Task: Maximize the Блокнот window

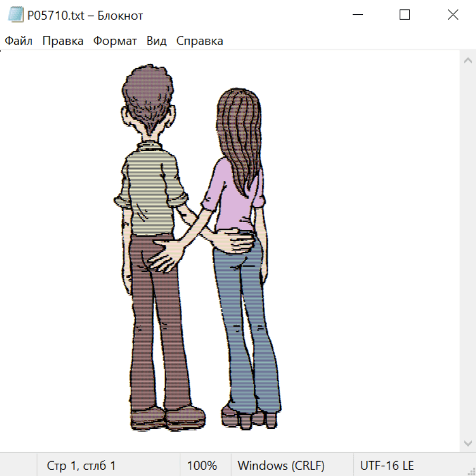Action: click(405, 15)
